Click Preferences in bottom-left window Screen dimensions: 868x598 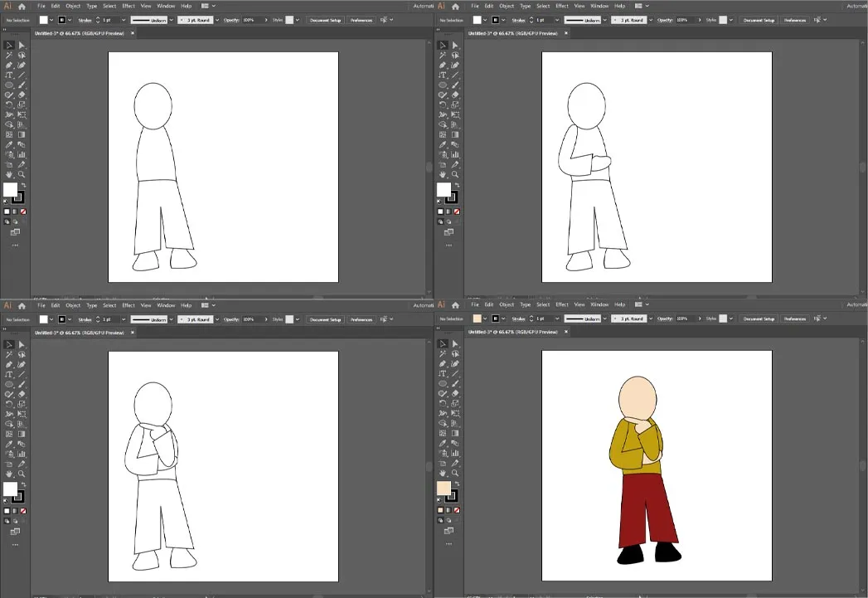[361, 319]
